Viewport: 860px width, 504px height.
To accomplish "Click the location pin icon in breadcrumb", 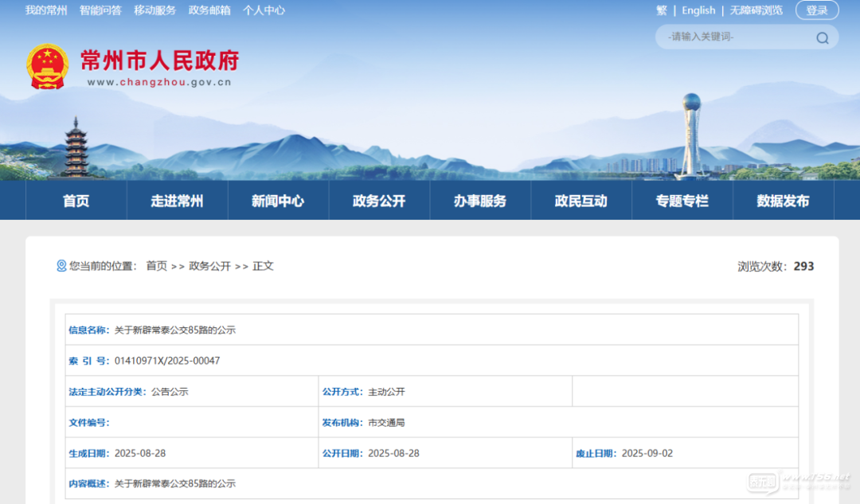I will coord(61,266).
